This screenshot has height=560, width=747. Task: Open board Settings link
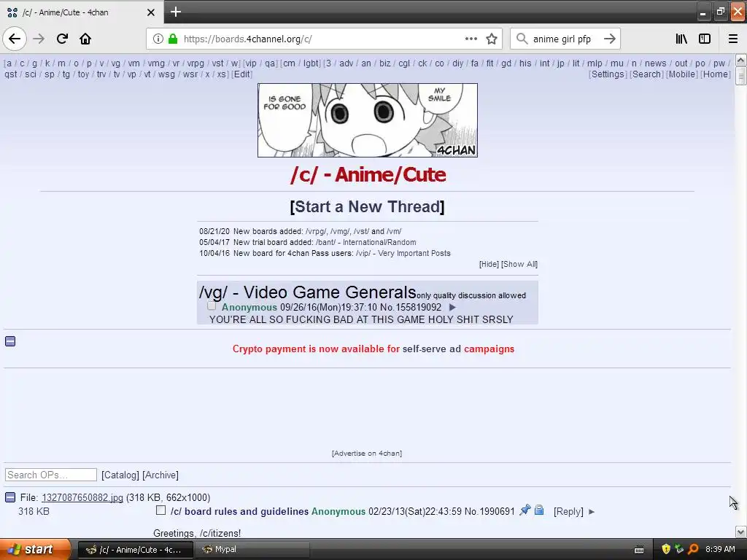tap(608, 74)
